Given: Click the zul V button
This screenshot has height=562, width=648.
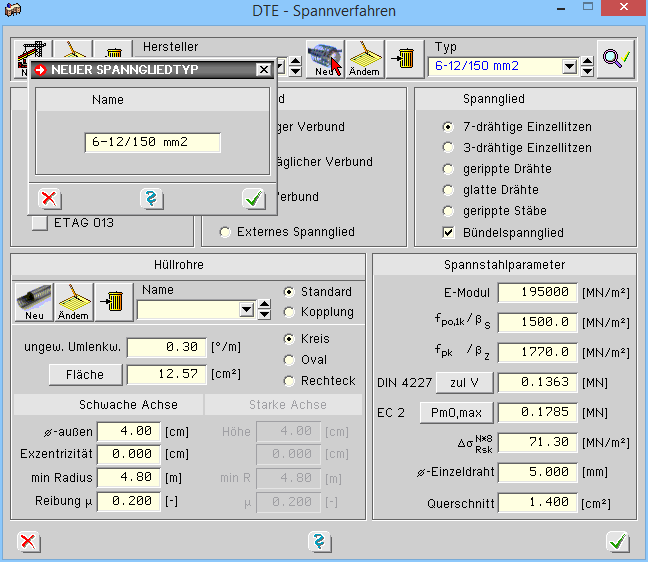Looking at the screenshot, I should [463, 382].
